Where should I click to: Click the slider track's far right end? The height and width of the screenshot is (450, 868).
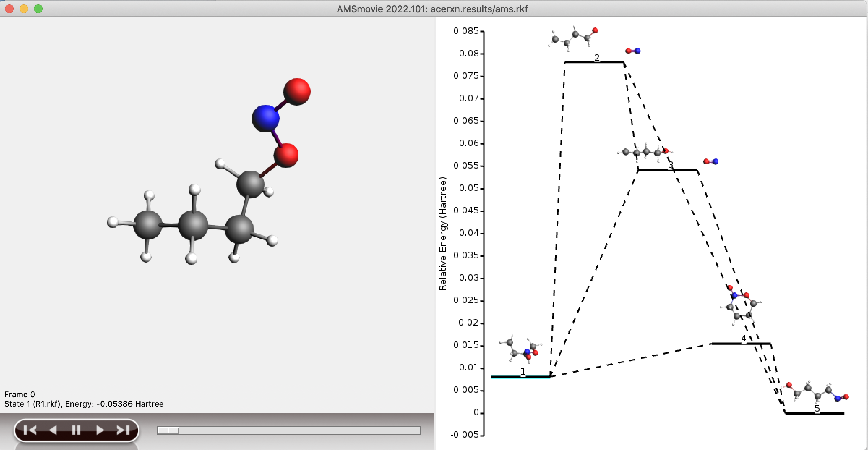coord(417,430)
